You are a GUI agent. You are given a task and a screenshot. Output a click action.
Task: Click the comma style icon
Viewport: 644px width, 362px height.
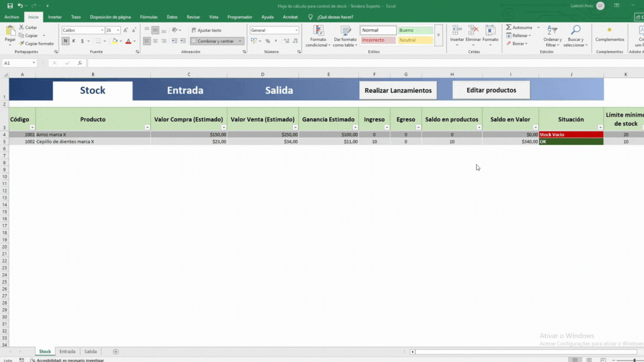276,41
